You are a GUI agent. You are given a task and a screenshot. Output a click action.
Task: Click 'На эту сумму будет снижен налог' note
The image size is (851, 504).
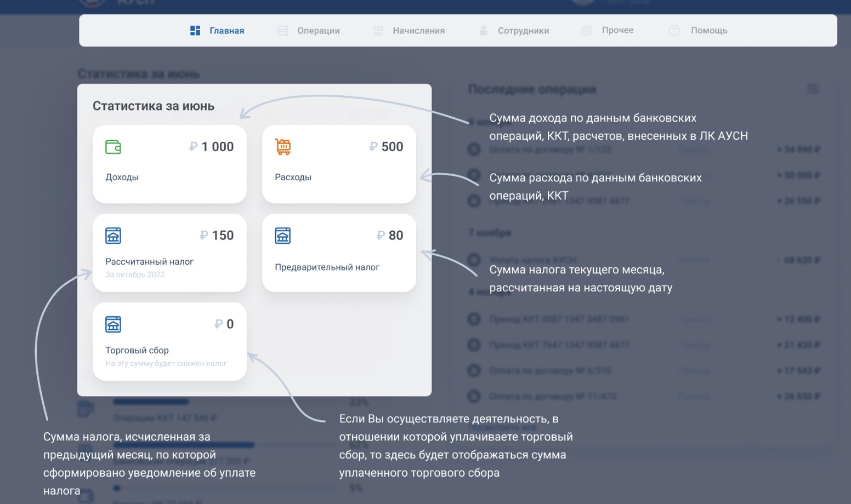(x=166, y=363)
